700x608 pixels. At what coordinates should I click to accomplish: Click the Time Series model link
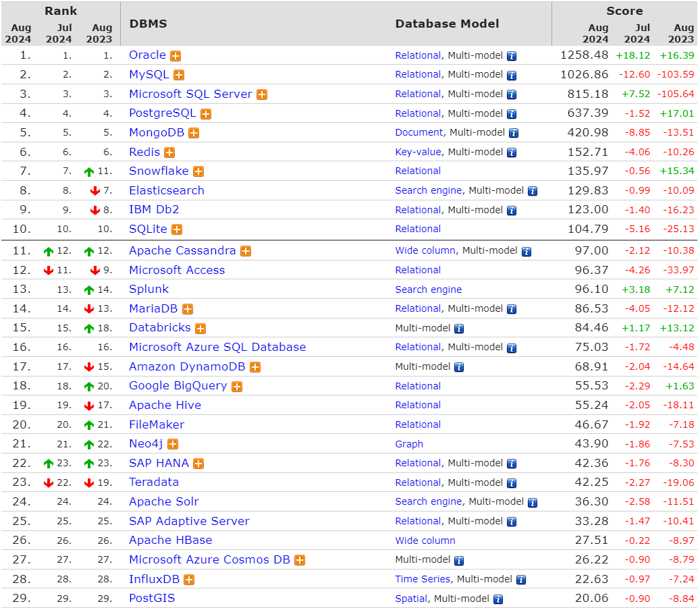(x=423, y=579)
